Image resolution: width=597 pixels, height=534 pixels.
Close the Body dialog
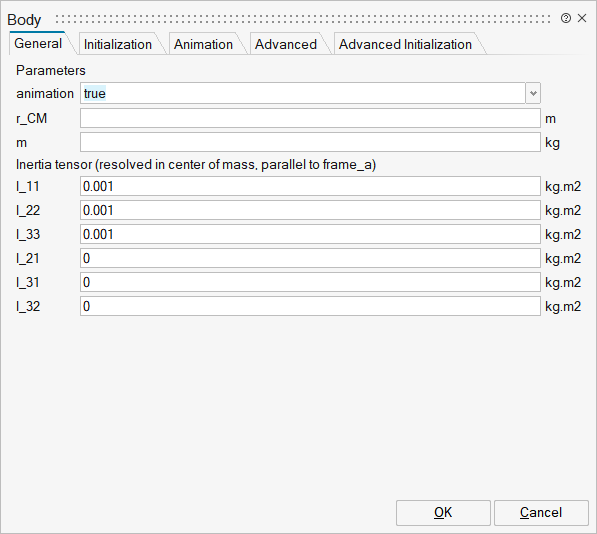click(x=582, y=18)
